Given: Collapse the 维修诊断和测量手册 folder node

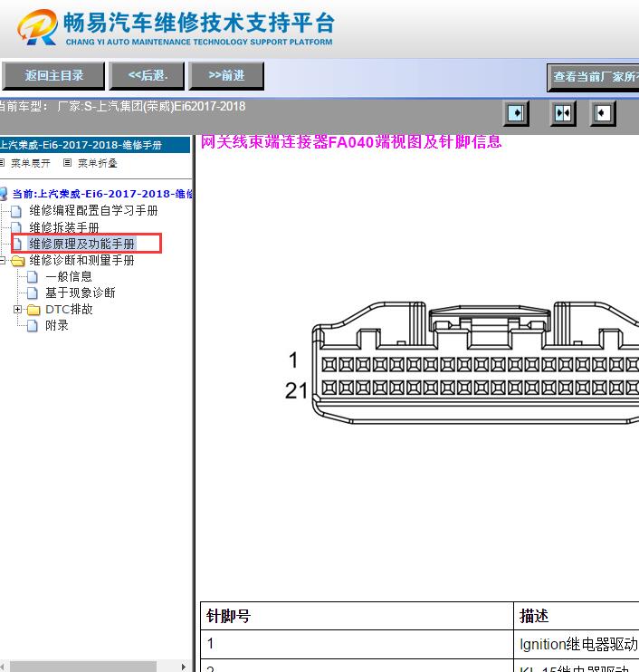Looking at the screenshot, I should pyautogui.click(x=3, y=260).
